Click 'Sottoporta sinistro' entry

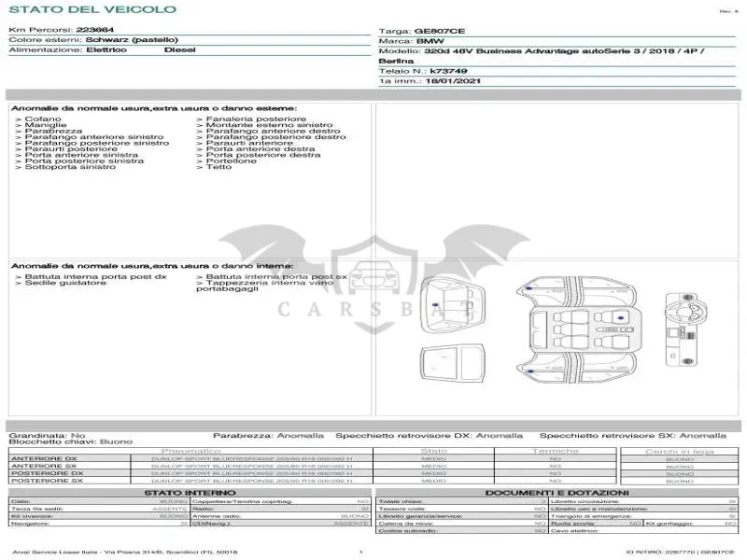tap(70, 167)
